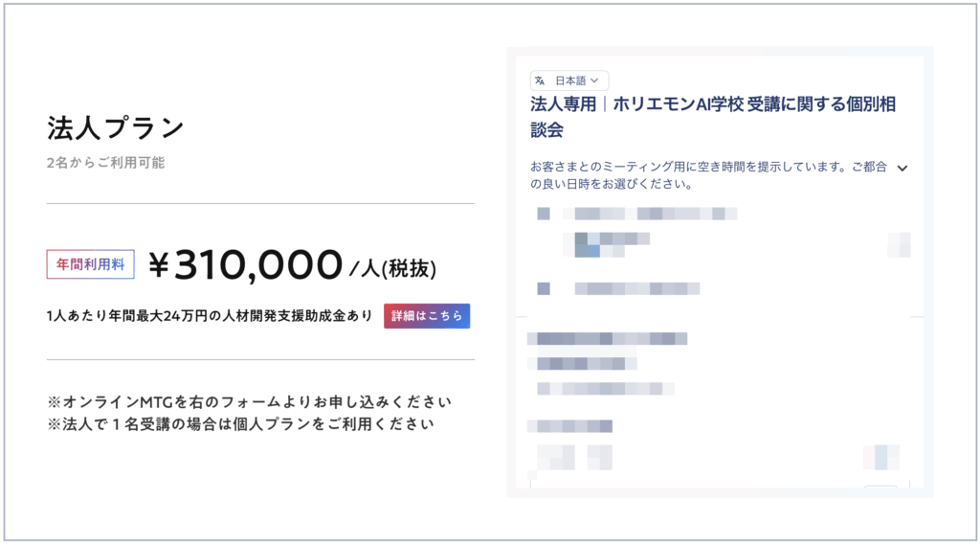
Task: Click the 詳細はこちら button
Action: click(427, 316)
